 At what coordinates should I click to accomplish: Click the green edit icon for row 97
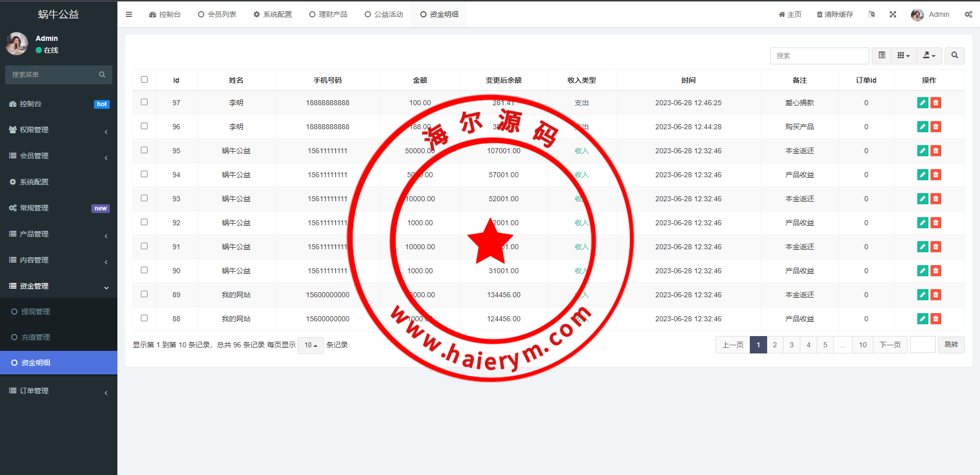click(x=922, y=103)
